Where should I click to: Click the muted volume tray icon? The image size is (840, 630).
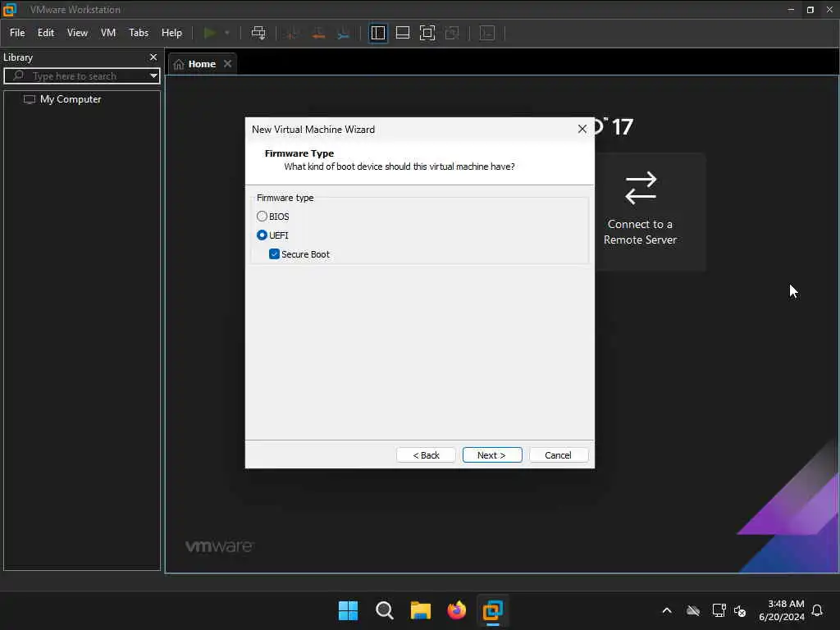click(740, 610)
